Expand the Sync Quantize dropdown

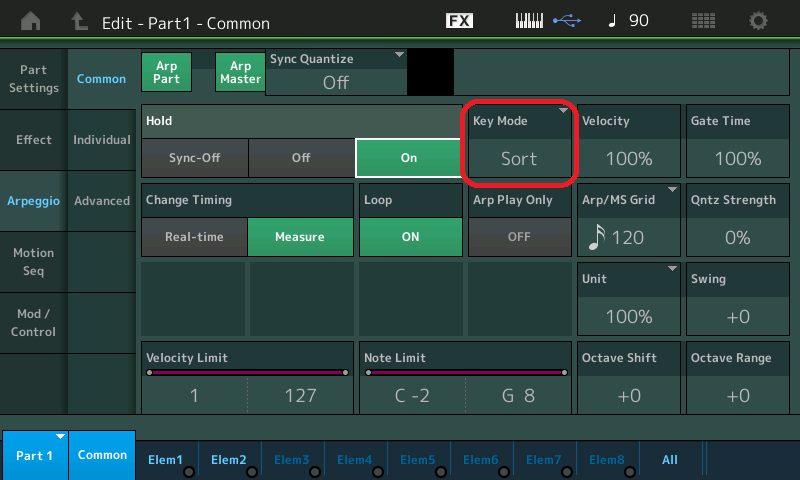(336, 73)
